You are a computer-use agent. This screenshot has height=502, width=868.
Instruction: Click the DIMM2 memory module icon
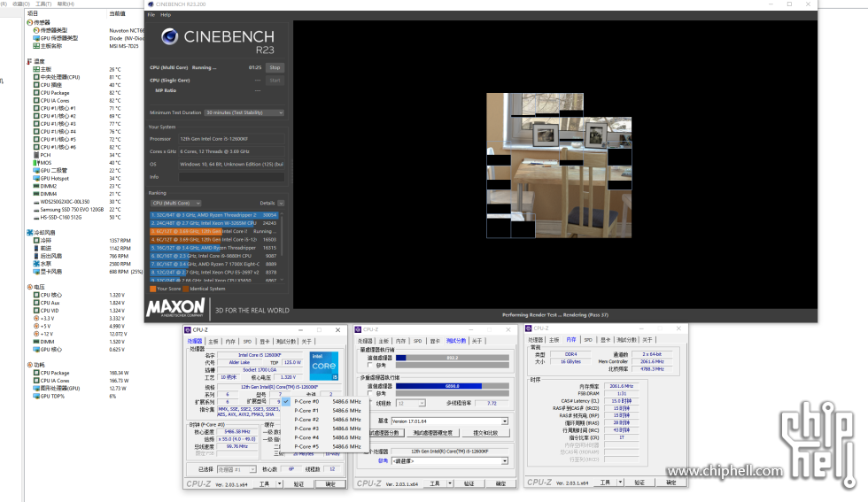point(36,186)
